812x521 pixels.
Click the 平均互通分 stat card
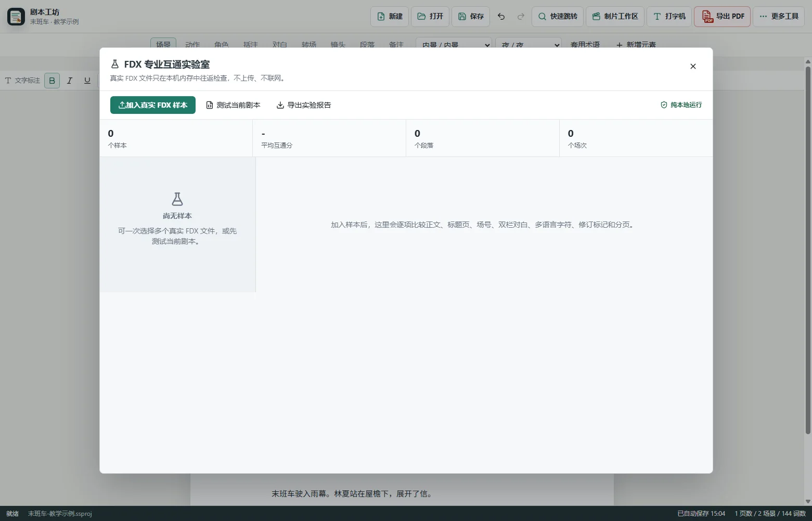coord(329,138)
